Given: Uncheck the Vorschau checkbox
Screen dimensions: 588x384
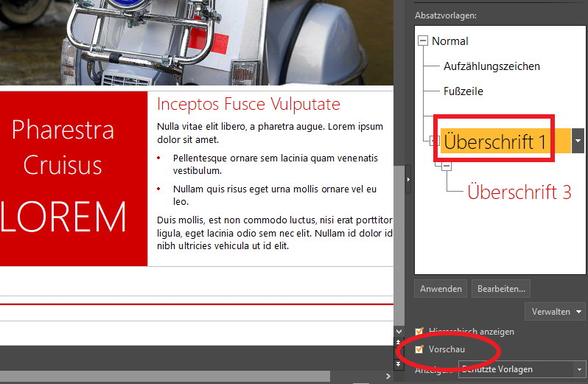Looking at the screenshot, I should [x=420, y=349].
